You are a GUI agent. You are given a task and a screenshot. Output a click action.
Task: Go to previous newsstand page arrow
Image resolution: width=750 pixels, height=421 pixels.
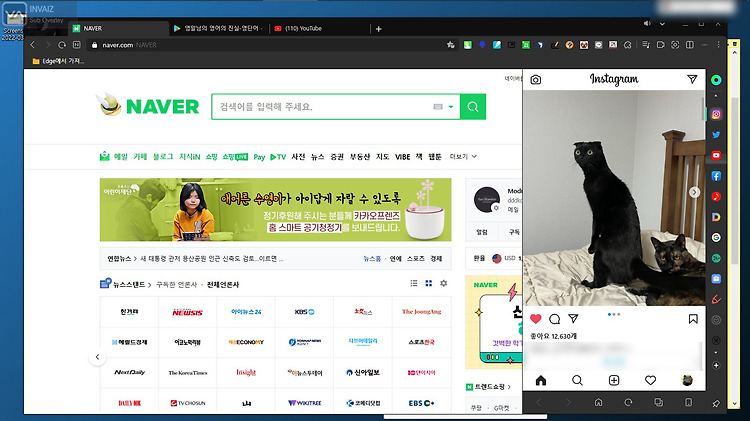(x=98, y=357)
